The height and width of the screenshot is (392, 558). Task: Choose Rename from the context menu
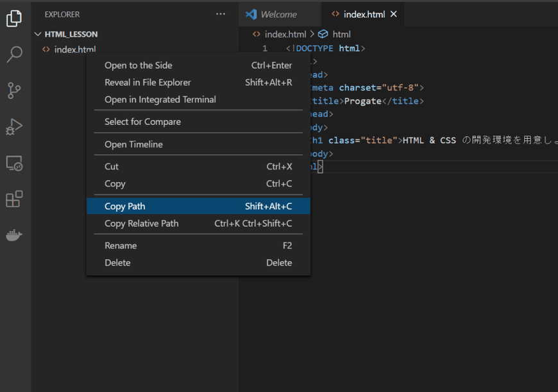click(x=198, y=246)
